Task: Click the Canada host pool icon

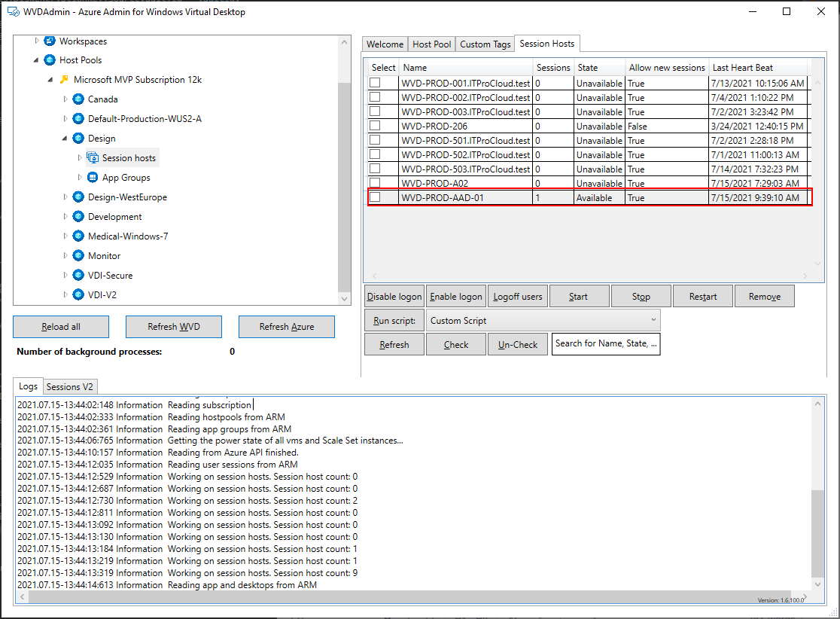Action: 78,99
